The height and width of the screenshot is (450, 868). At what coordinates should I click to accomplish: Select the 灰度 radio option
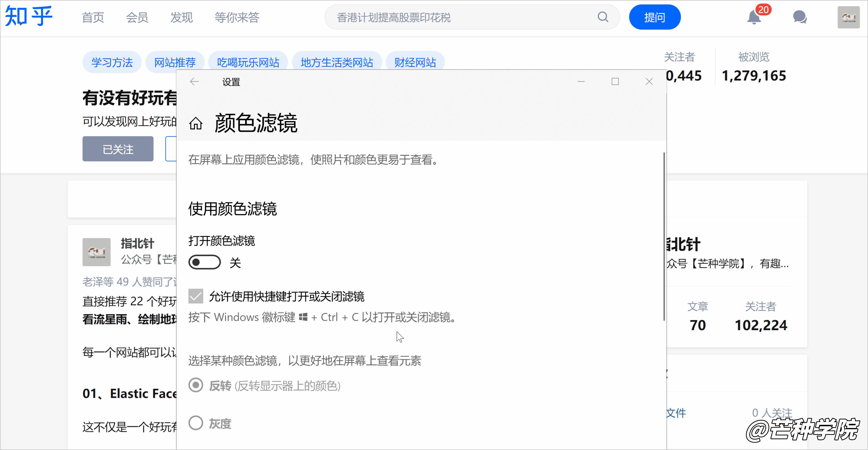pos(196,423)
